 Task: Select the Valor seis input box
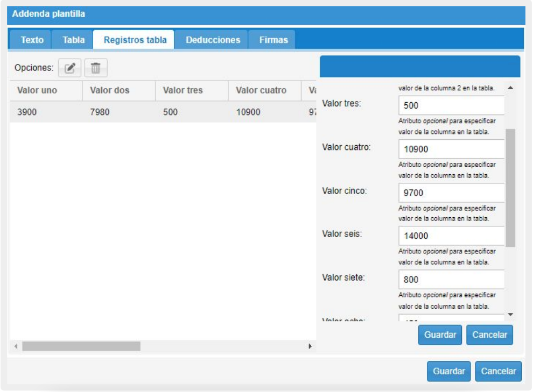coord(451,236)
